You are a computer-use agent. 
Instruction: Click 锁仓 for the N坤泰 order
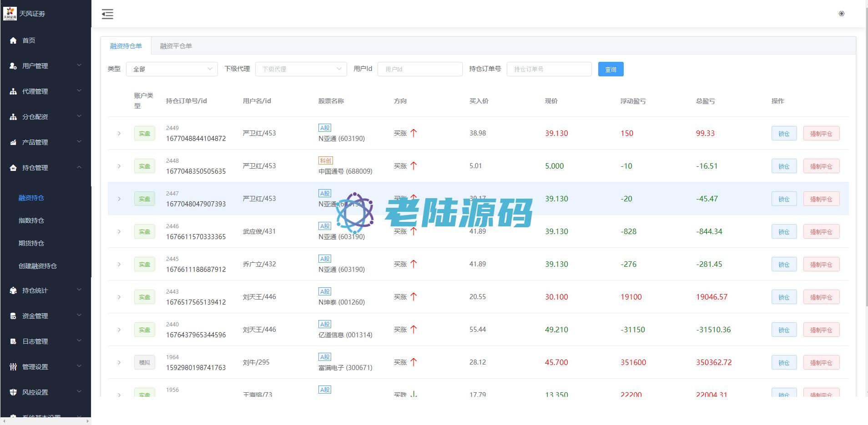pyautogui.click(x=783, y=297)
